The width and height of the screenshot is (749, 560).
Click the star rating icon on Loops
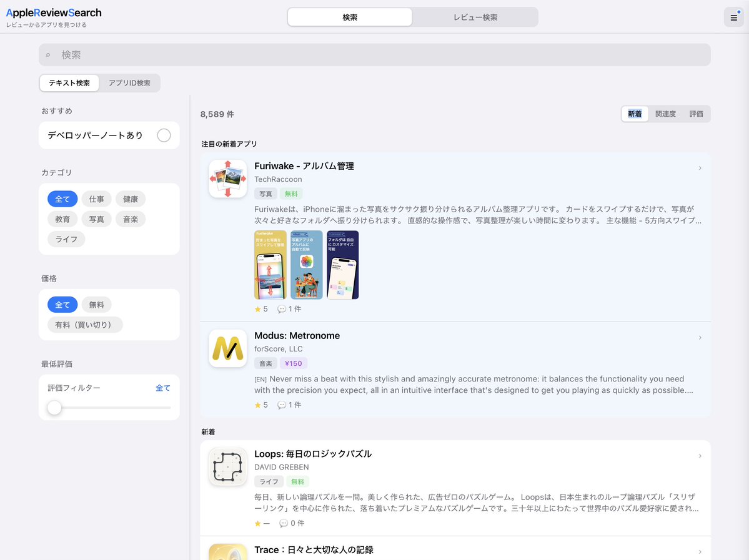(258, 524)
